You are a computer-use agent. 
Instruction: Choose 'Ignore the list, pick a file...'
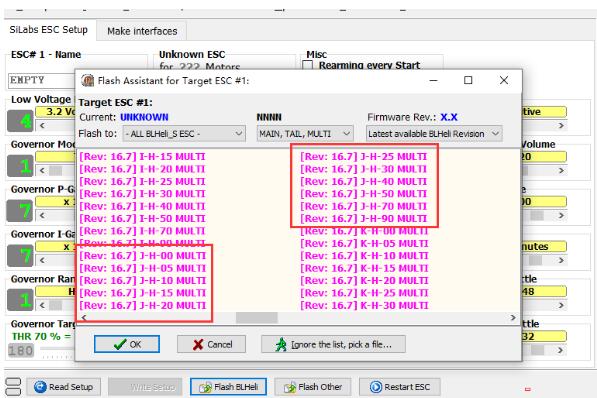pos(333,344)
